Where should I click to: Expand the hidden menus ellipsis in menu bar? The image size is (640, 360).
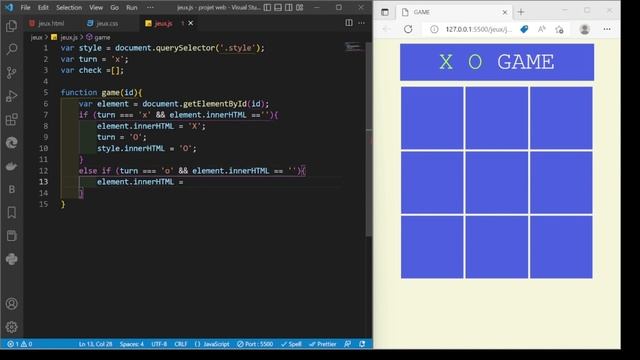pos(150,7)
